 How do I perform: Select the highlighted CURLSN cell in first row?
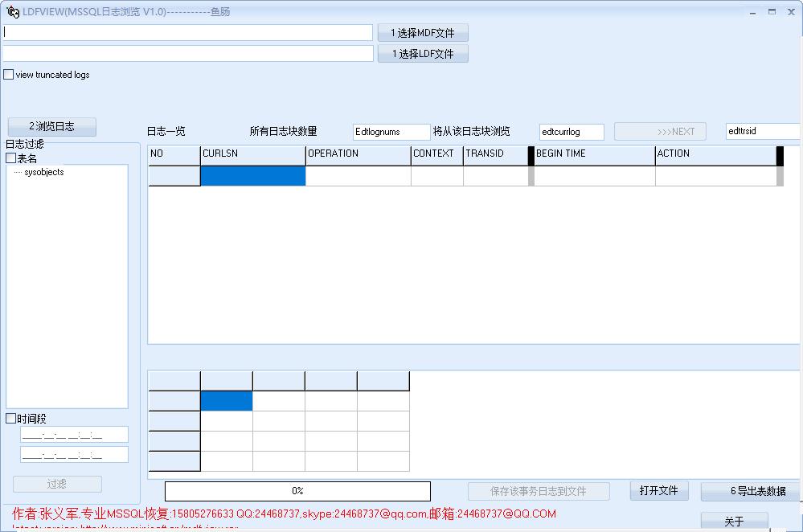click(x=253, y=176)
